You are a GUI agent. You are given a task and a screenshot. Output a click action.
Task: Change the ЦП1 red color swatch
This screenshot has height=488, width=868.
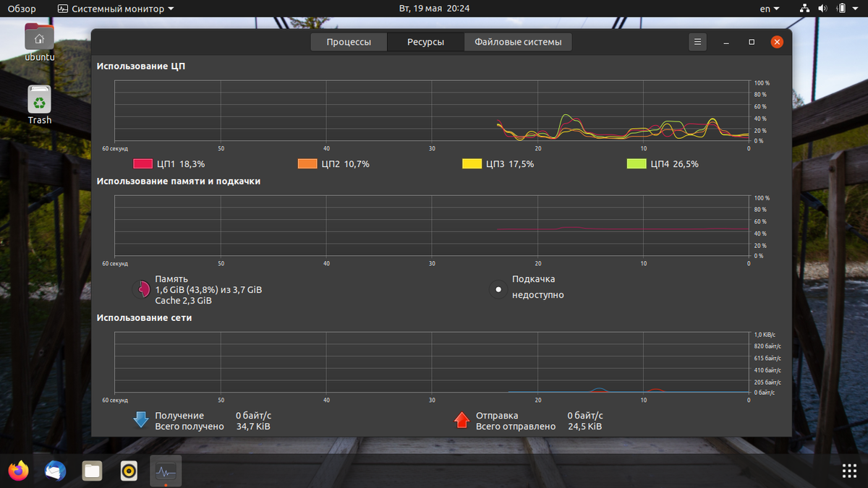click(143, 164)
